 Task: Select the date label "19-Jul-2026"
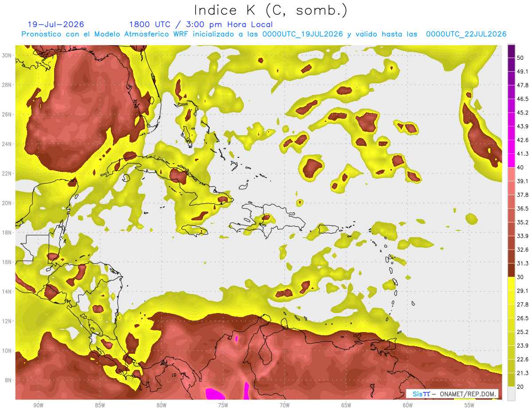coord(55,24)
